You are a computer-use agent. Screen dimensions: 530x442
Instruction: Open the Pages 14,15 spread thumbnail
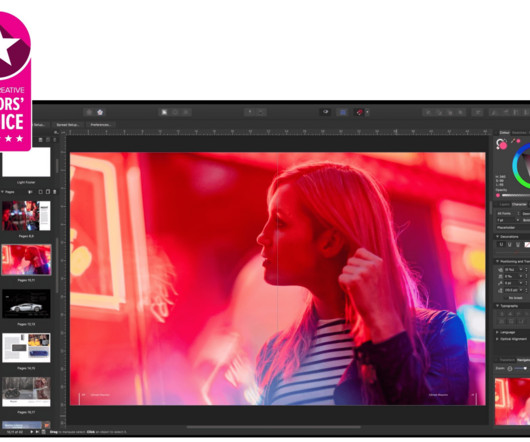[x=26, y=348]
